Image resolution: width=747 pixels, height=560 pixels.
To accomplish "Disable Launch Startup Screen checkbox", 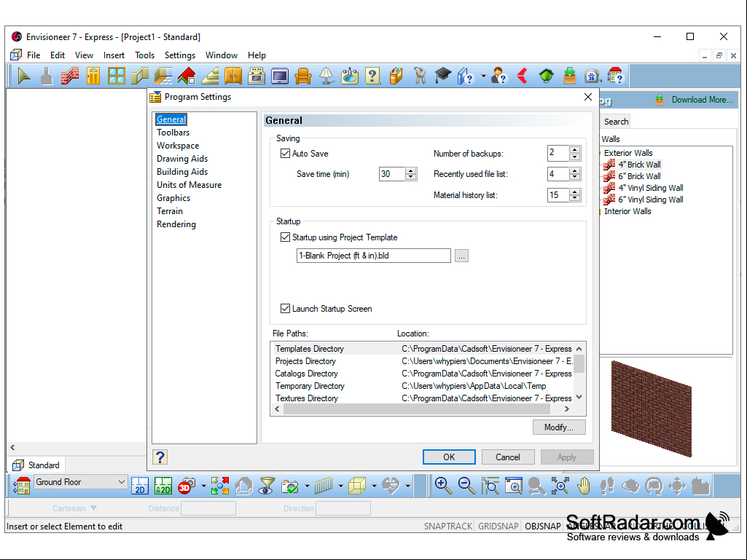I will 286,309.
